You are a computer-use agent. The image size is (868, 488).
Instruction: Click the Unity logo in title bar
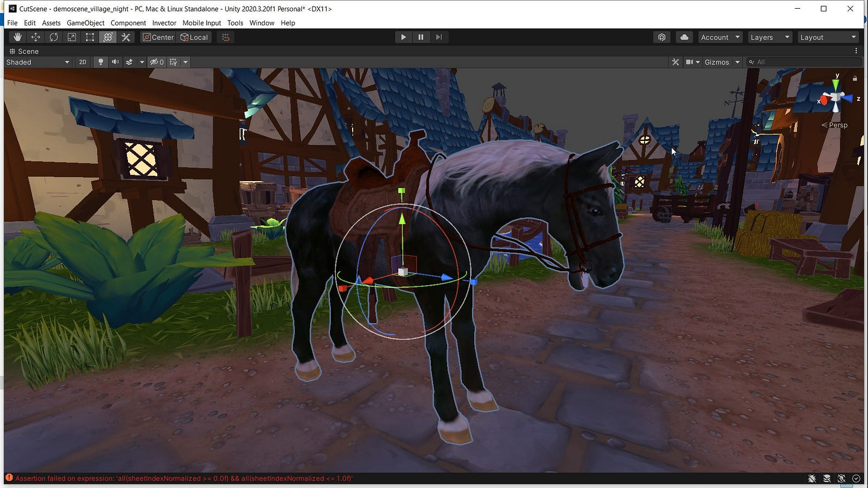click(12, 9)
